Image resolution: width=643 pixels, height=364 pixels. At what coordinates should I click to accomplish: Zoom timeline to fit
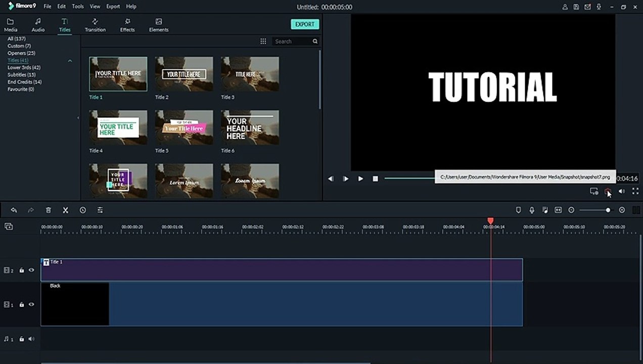[x=558, y=210]
